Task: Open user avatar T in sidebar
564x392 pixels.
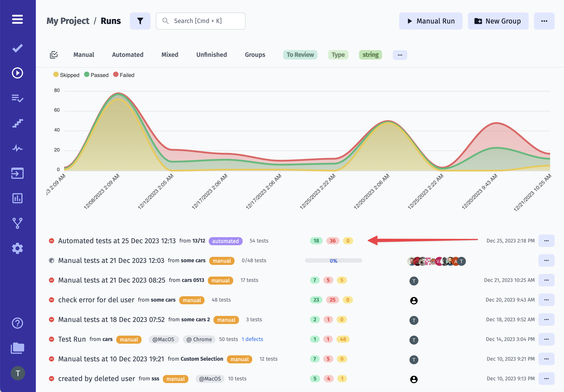Action: point(18,373)
